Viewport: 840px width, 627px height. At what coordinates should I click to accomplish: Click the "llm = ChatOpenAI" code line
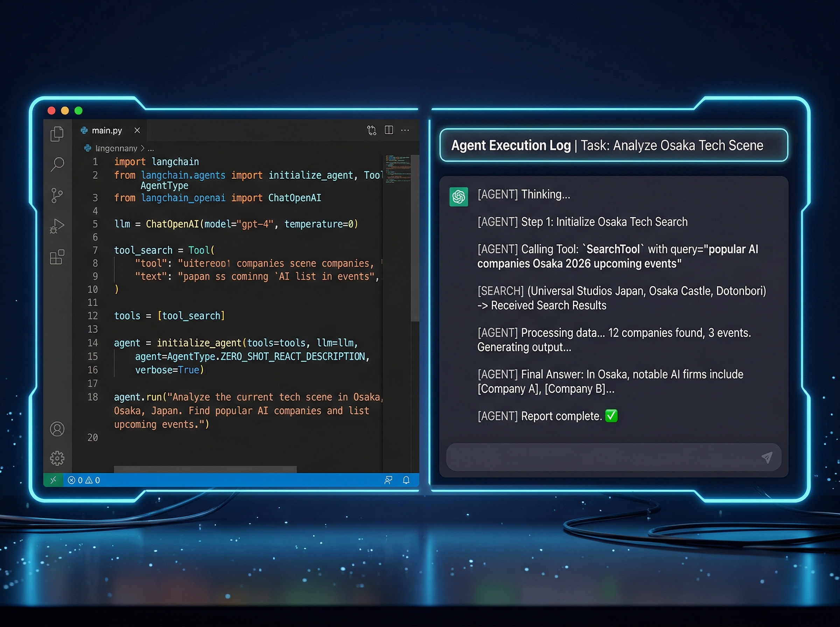(x=236, y=224)
